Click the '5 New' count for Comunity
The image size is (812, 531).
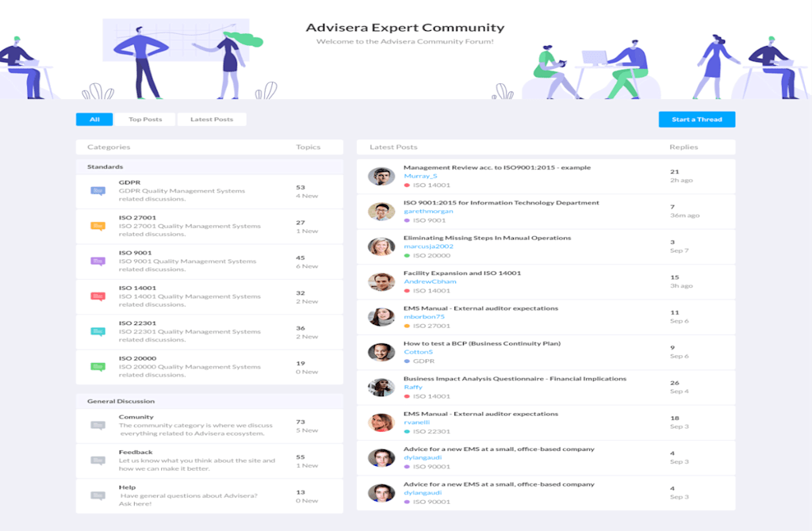pos(307,430)
